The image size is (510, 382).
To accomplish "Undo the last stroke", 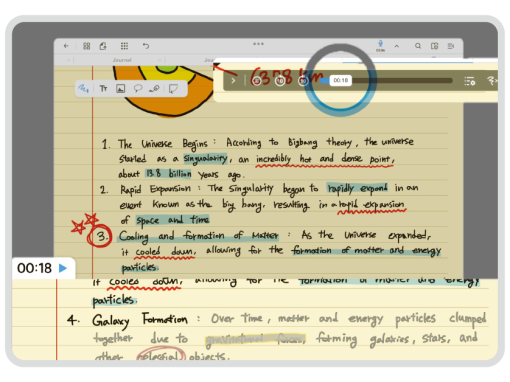I will coord(146,46).
